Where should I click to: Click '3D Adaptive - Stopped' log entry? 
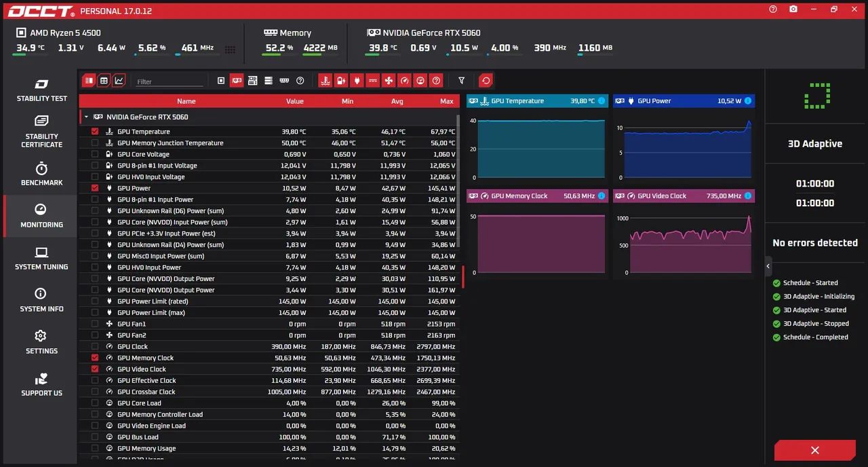click(816, 324)
